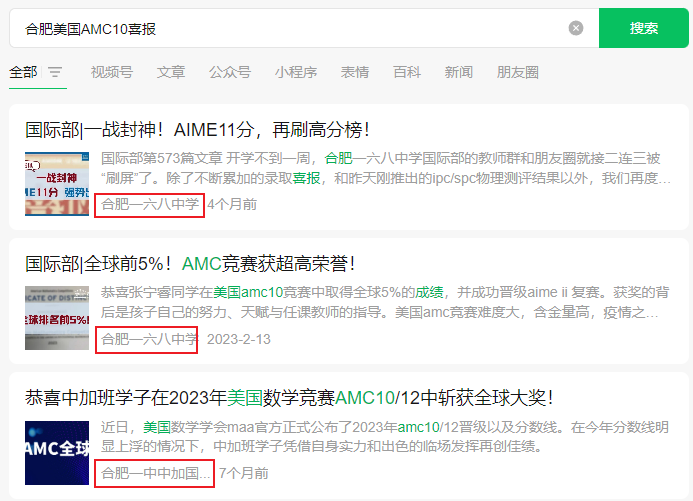Open the 小程序 tab
The image size is (693, 501).
coord(296,72)
